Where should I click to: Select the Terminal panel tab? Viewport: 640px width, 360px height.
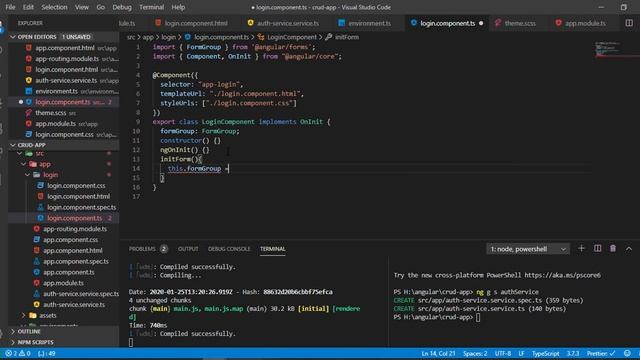(273, 249)
